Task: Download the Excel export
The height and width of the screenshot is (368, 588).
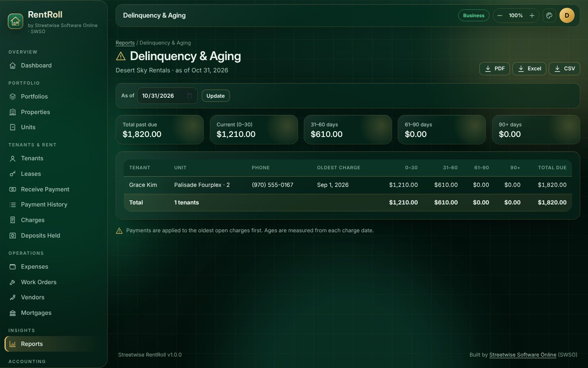Action: tap(529, 69)
